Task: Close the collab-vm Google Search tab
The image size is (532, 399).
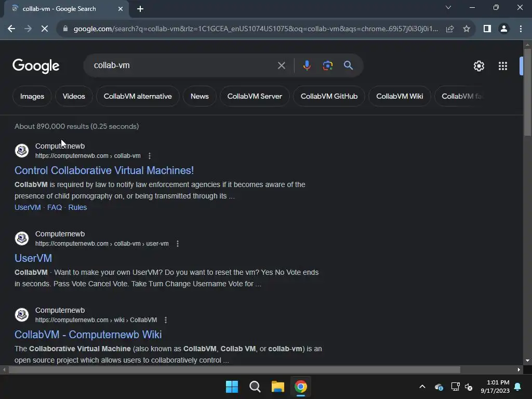Action: click(121, 9)
